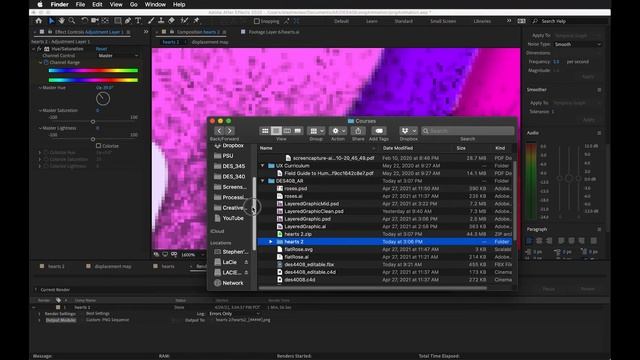The image size is (640, 360).
Task: Collapse the UX Curriculum folder
Action: point(262,166)
